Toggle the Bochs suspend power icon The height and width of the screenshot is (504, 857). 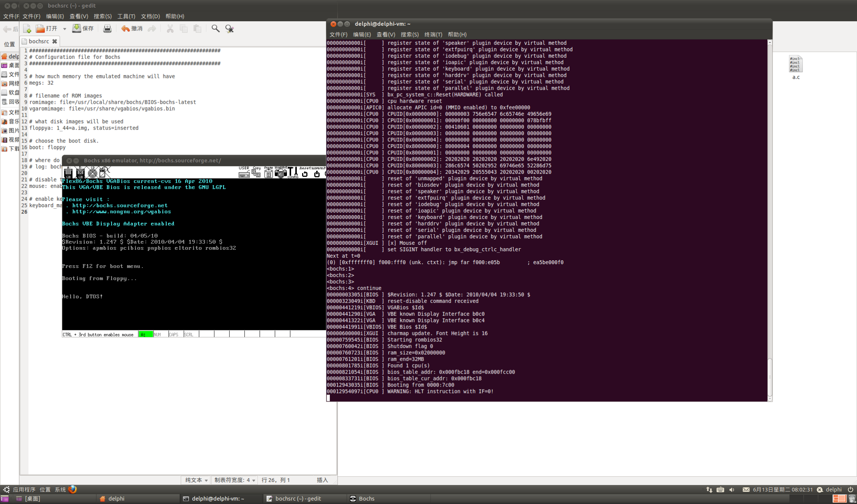pos(317,174)
